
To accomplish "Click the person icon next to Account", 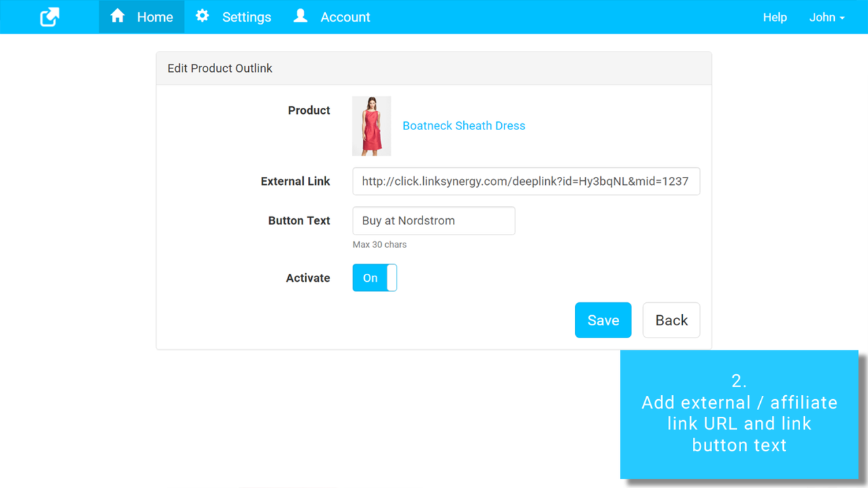I will tap(300, 16).
